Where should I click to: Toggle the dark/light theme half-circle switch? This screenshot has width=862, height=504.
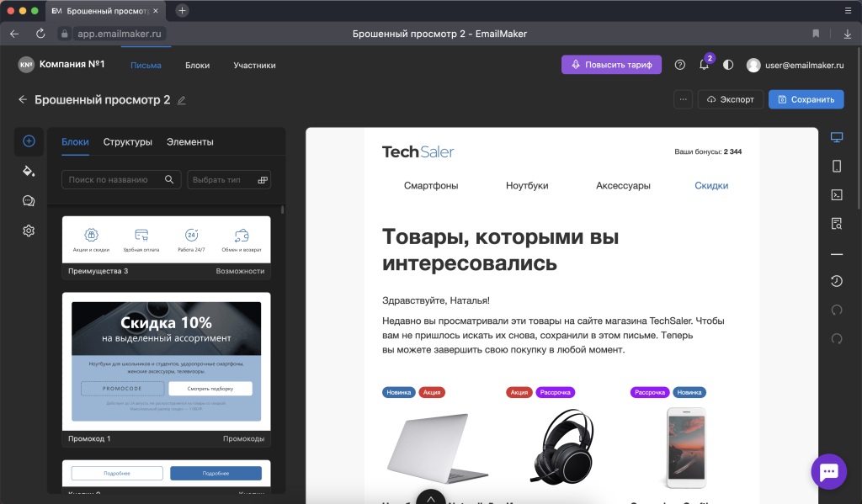728,65
